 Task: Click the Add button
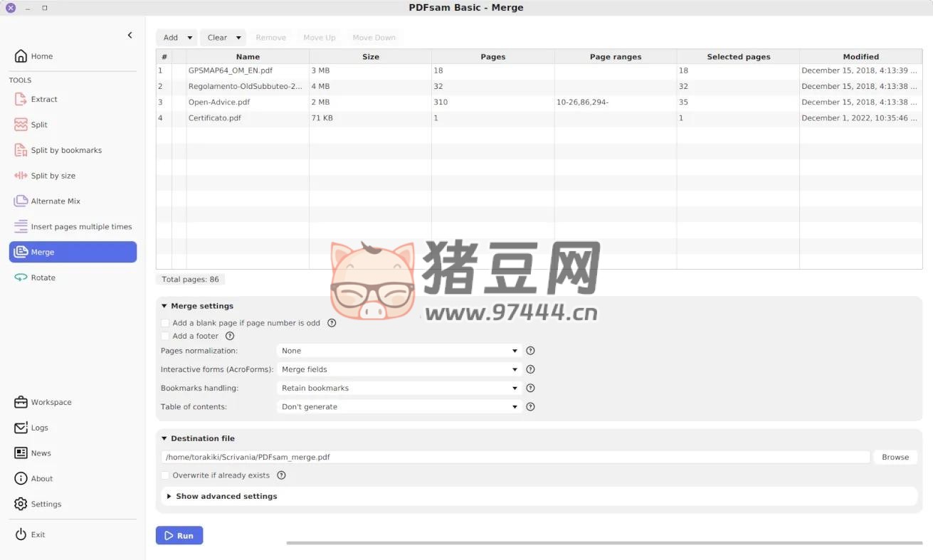(x=171, y=38)
